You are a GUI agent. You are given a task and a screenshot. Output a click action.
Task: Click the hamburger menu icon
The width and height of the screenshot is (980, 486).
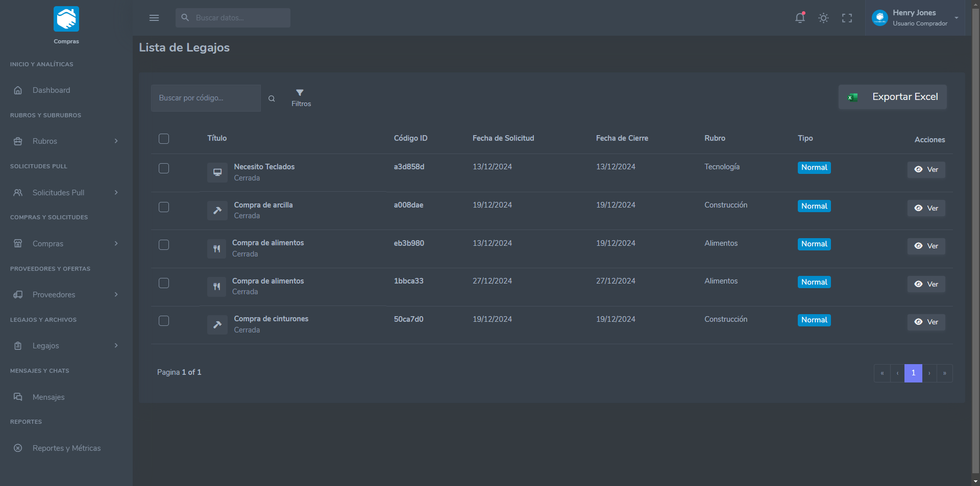pyautogui.click(x=154, y=18)
